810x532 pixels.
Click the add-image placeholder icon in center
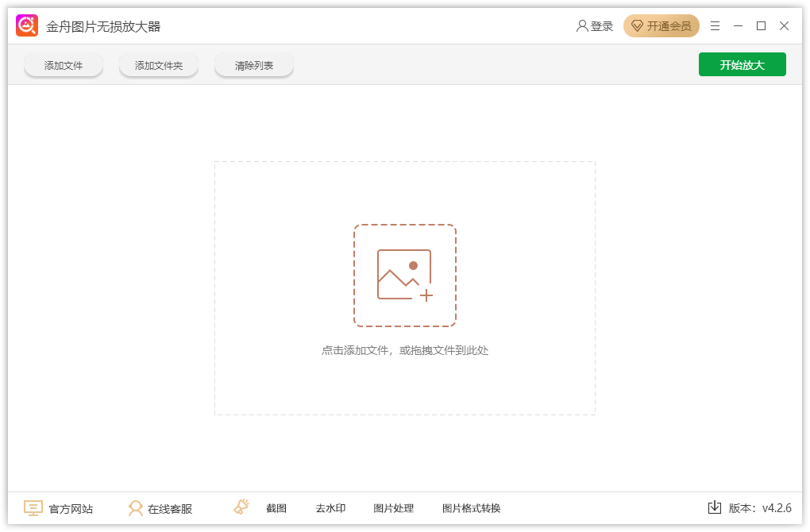pyautogui.click(x=404, y=276)
